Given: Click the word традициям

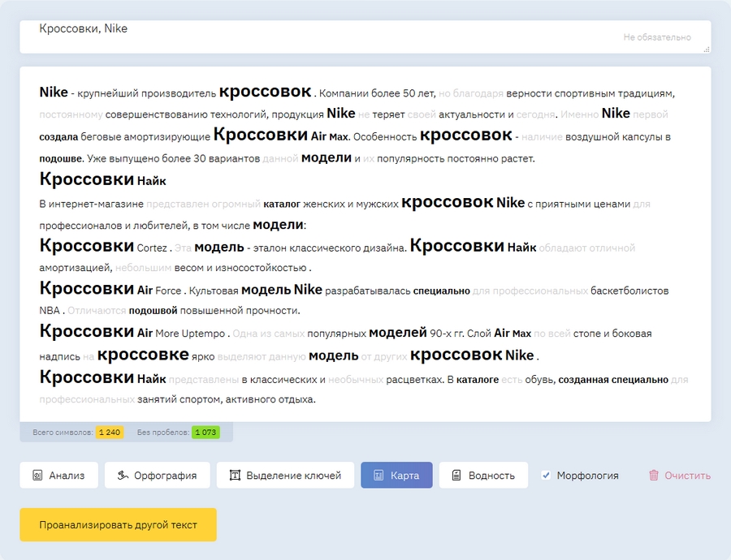Looking at the screenshot, I should (x=647, y=93).
